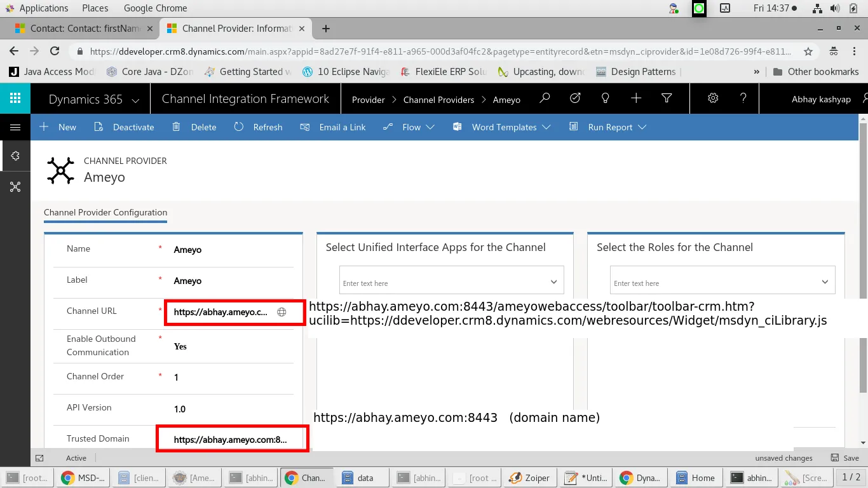The height and width of the screenshot is (488, 868).
Task: Select the network nodes sidebar icon
Action: coord(15,187)
